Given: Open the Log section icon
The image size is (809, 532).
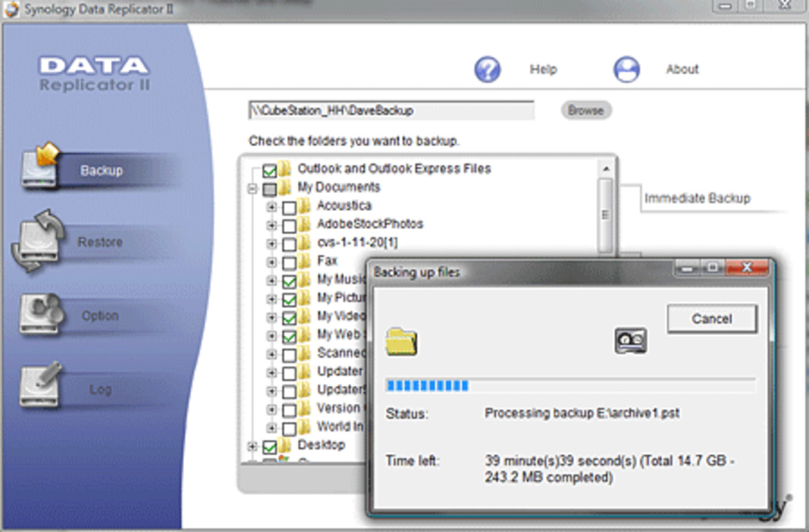Looking at the screenshot, I should click(x=40, y=385).
